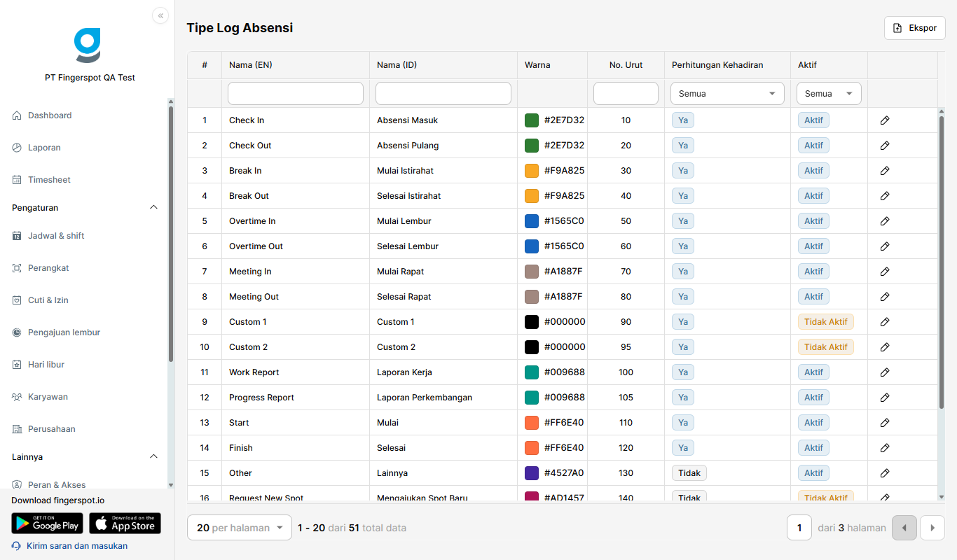Click the Ekspor button
Image resolution: width=957 pixels, height=560 pixels.
[x=915, y=28]
